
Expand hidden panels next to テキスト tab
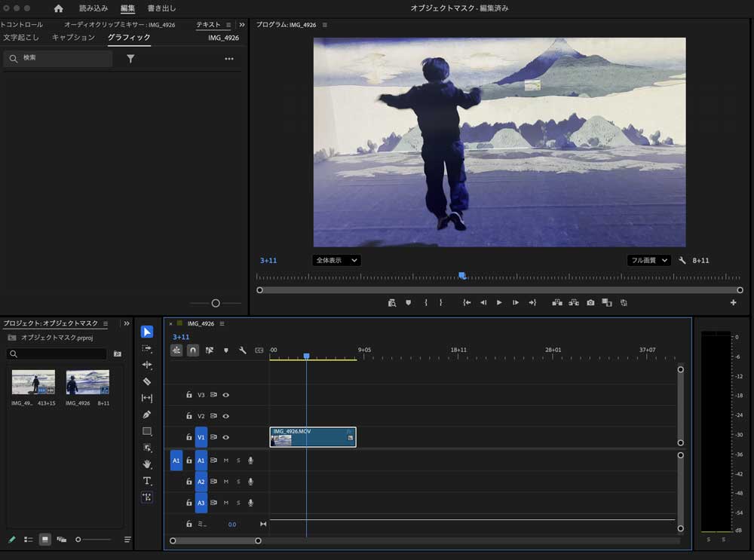(241, 25)
